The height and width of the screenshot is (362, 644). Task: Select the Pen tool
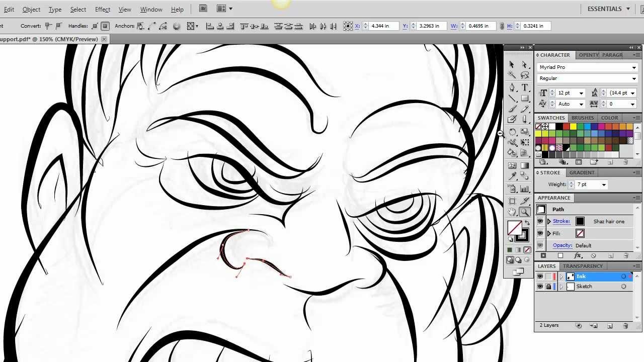[x=512, y=87]
